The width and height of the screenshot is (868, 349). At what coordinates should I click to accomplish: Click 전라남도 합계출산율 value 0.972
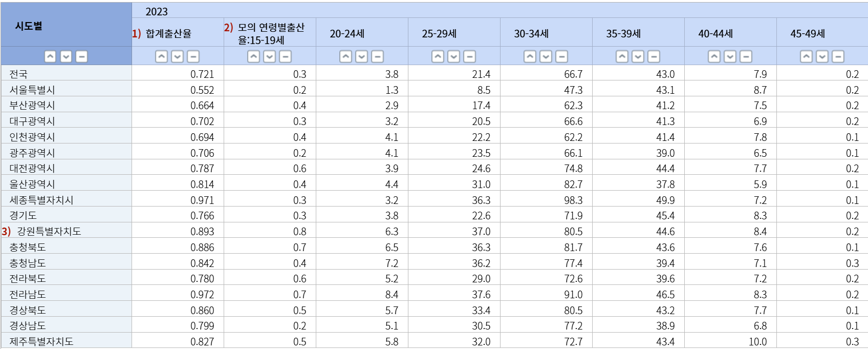(202, 294)
